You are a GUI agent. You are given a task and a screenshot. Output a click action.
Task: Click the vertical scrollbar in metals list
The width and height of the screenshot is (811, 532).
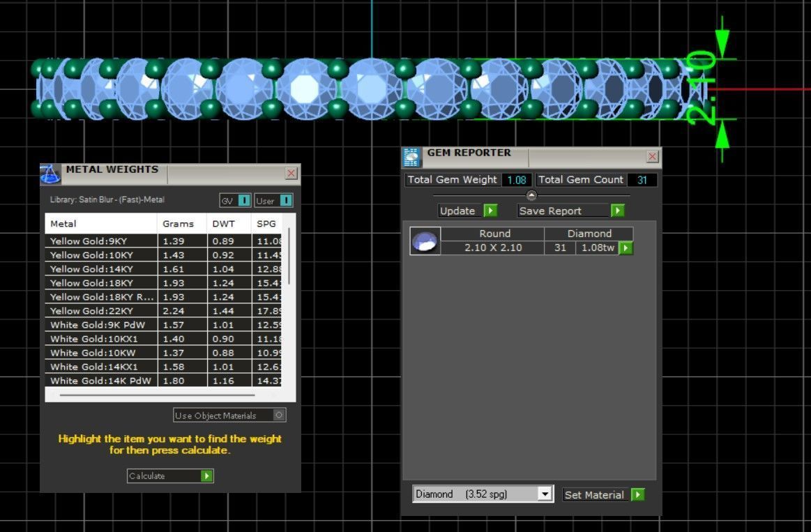289,256
